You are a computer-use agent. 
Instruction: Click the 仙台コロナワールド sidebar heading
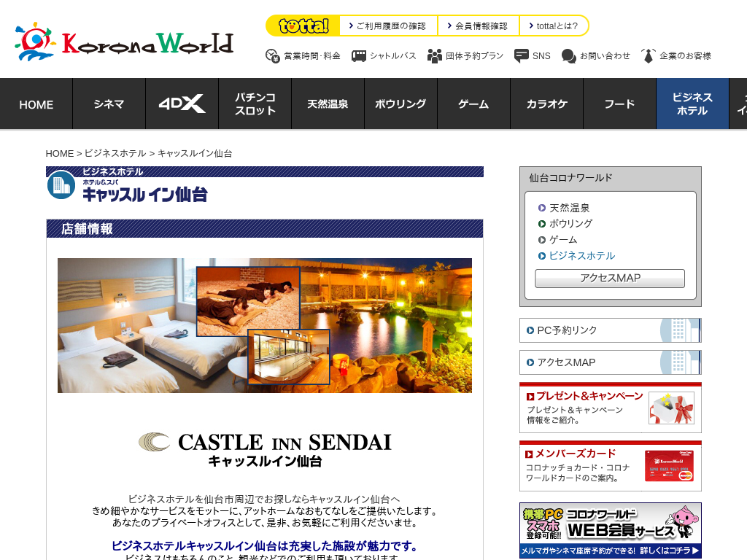(x=570, y=178)
